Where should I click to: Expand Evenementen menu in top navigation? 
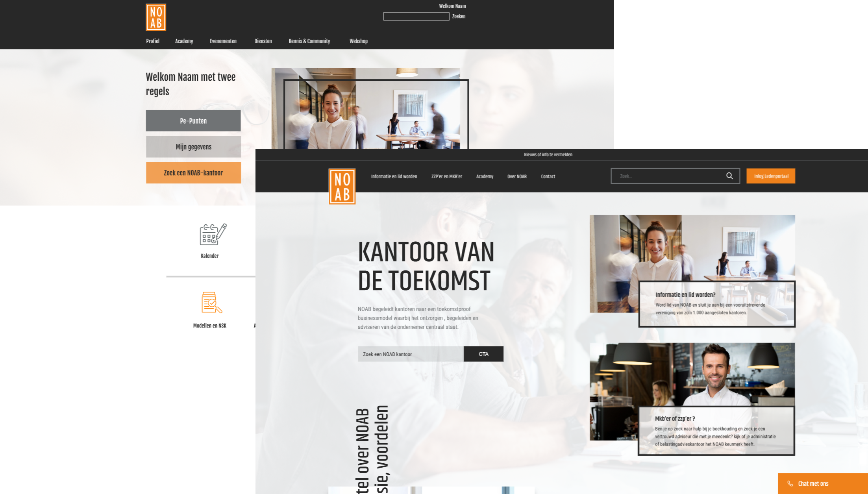(x=223, y=41)
